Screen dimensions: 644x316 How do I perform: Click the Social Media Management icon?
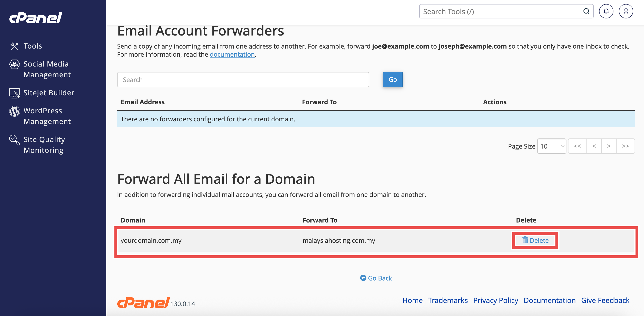(14, 64)
